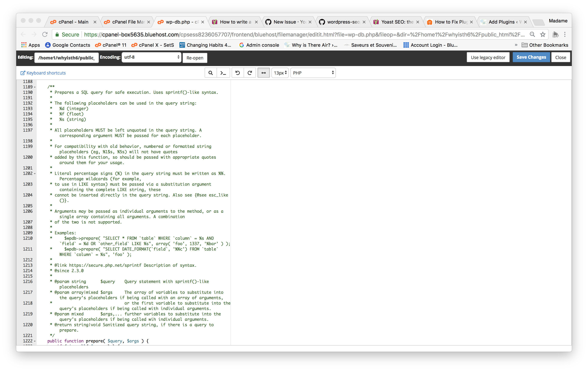Collapse the code block at line 1189
This screenshot has height=371, width=588.
34,87
